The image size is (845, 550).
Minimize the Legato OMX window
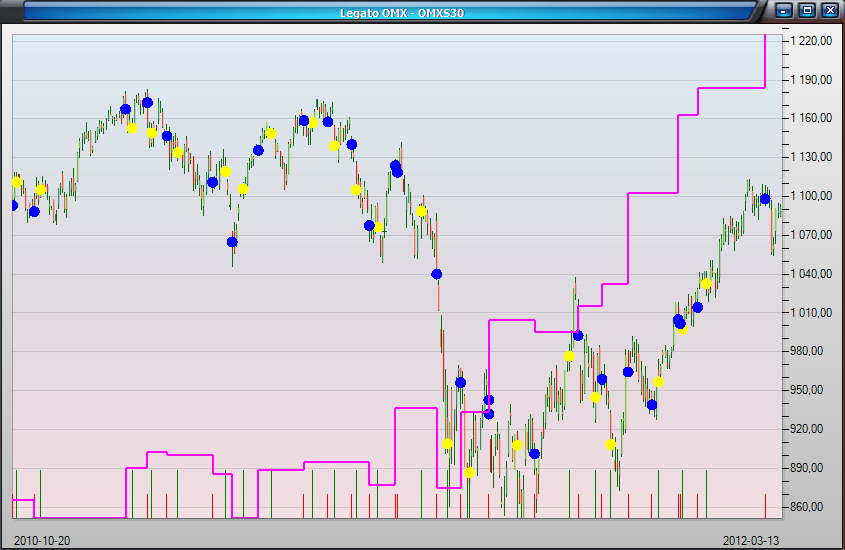pos(784,10)
